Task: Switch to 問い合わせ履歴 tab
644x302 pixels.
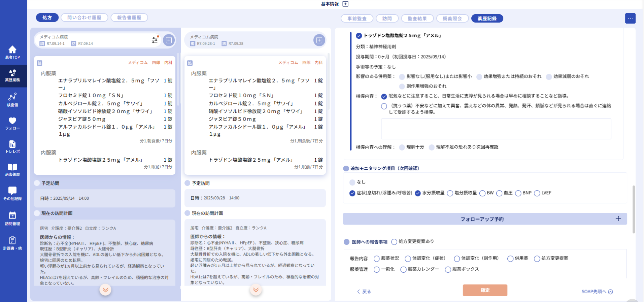Action: pos(84,18)
